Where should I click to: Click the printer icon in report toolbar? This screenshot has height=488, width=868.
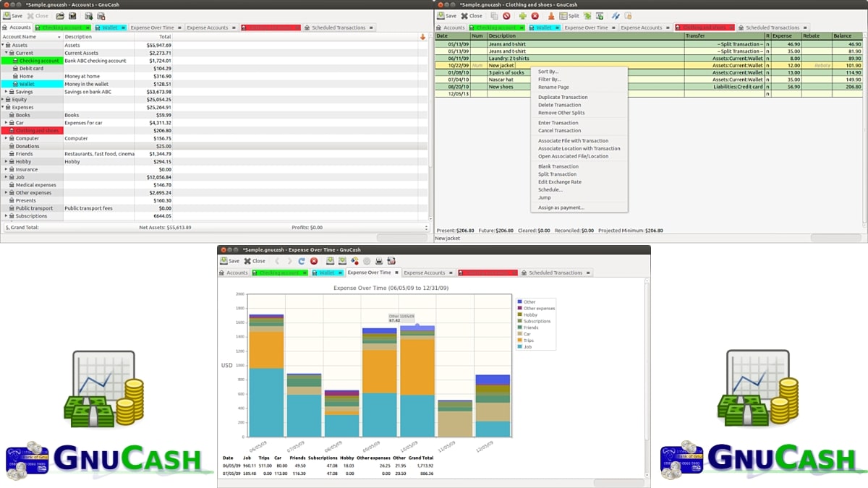379,261
